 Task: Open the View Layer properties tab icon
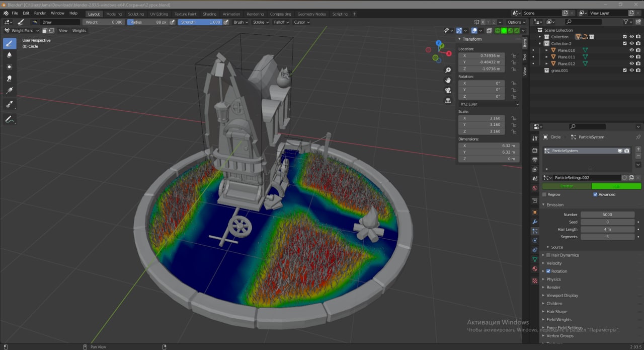[534, 169]
